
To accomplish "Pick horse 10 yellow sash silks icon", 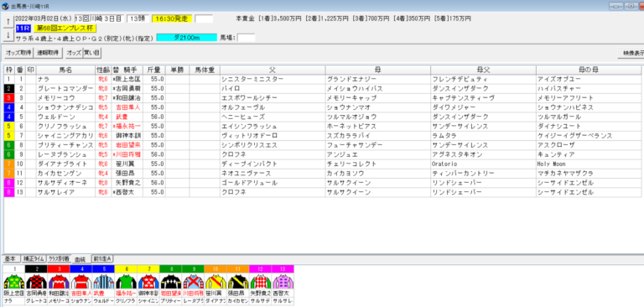I will point(216,281).
